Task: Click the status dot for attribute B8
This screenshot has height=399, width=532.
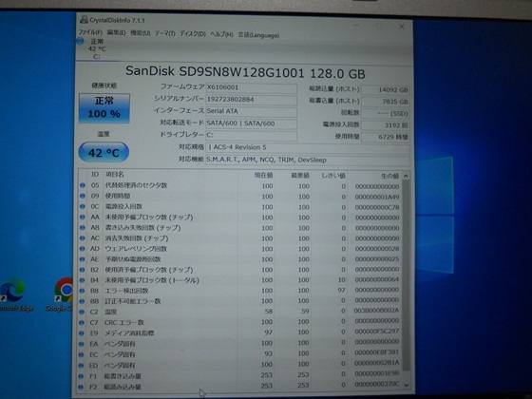Action: (82, 291)
